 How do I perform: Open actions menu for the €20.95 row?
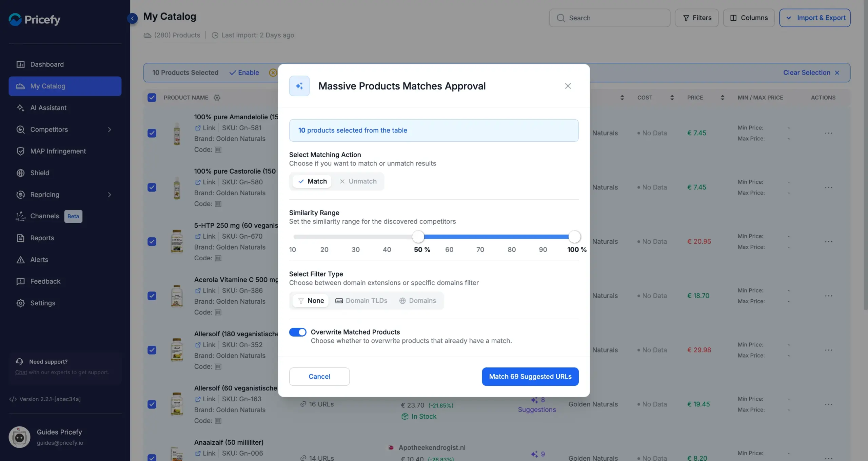click(x=829, y=242)
